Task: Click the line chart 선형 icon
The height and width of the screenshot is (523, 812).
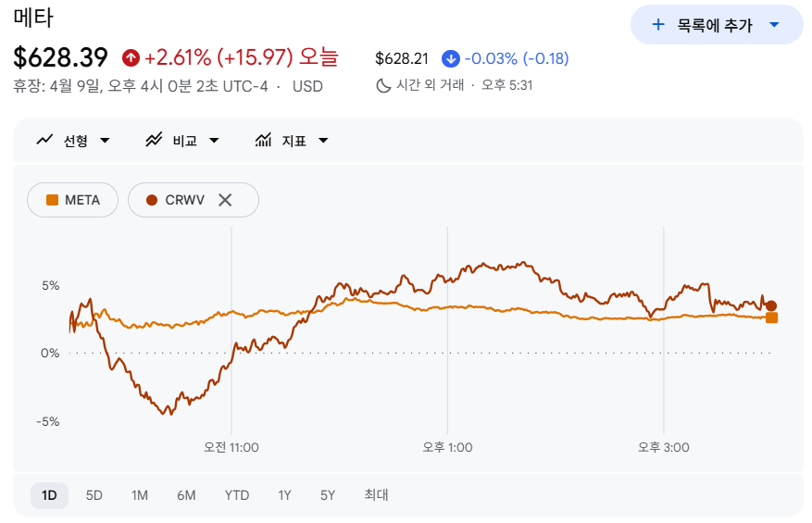Action: pyautogui.click(x=44, y=141)
